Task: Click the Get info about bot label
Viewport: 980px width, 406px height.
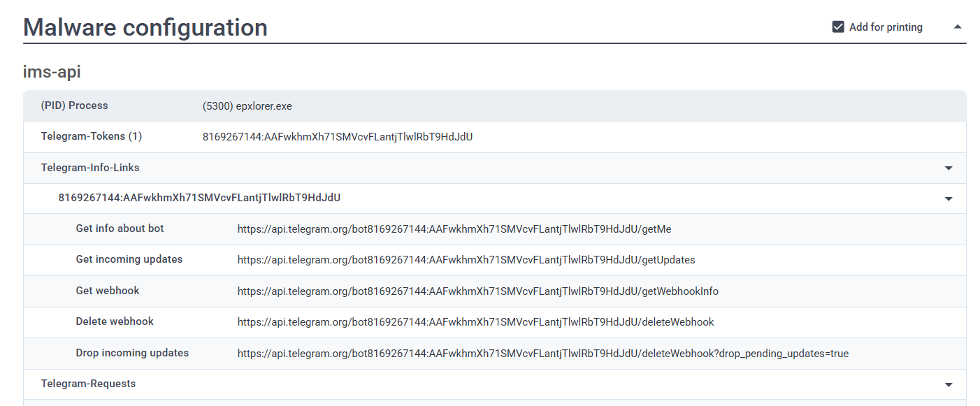Action: 120,229
